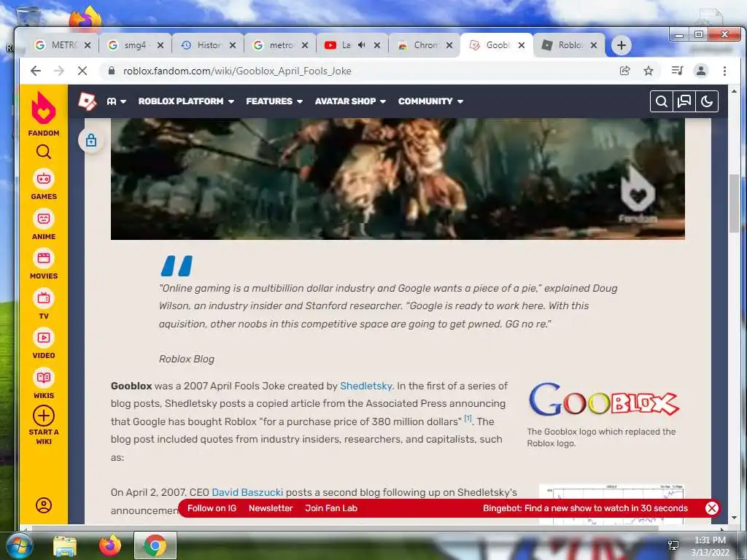
Task: Close the smg4 tab
Action: (x=160, y=45)
